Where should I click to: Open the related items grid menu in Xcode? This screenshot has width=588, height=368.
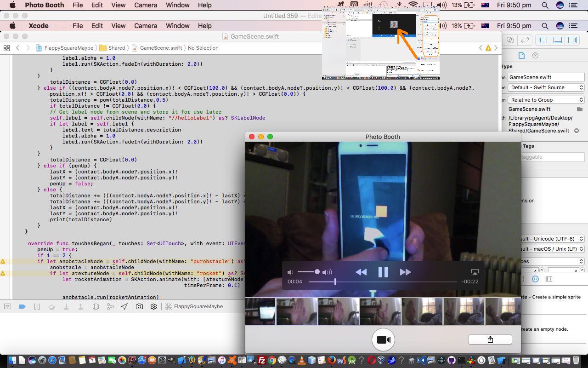coord(6,48)
